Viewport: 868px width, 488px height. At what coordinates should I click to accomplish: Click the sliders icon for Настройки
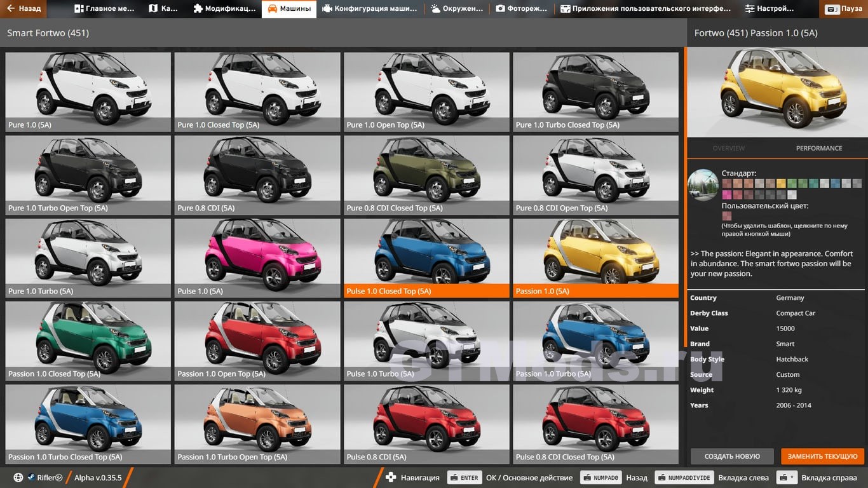(x=750, y=9)
